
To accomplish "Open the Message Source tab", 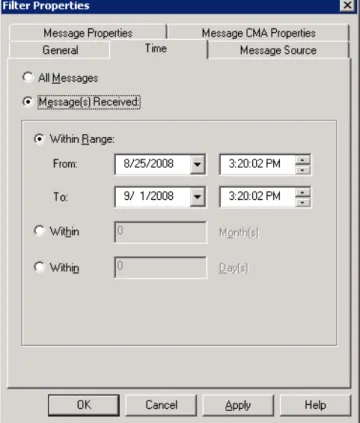I will click(x=278, y=50).
